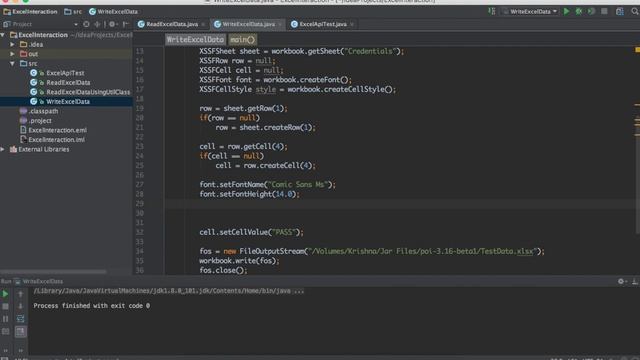Open ReadExcelData in the project tree
The width and height of the screenshot is (640, 360).
point(68,82)
